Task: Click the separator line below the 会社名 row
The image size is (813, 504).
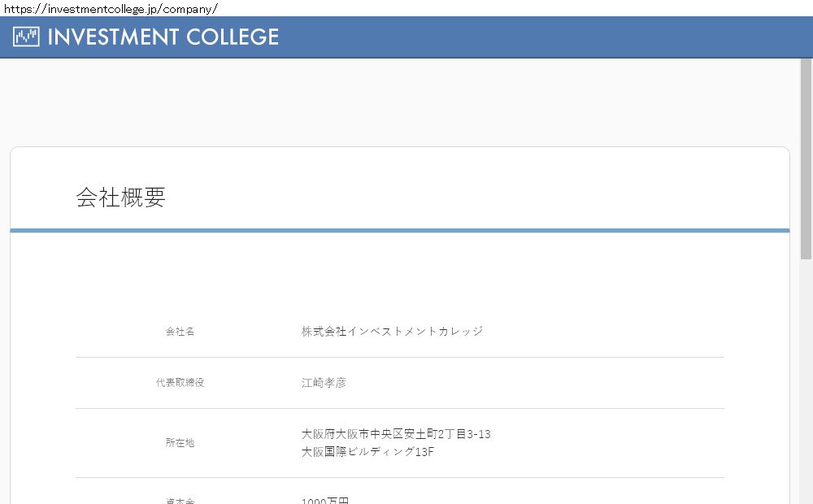Action: 399,357
